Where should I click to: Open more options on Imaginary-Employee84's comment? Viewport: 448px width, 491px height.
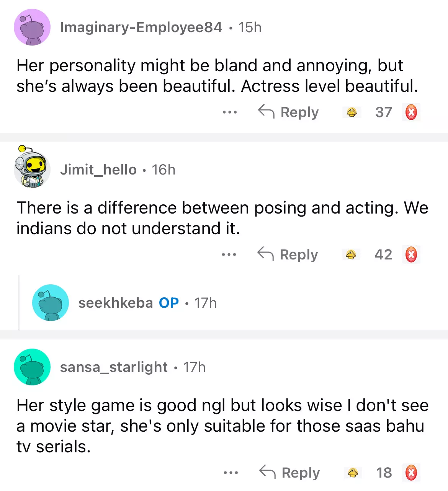(230, 113)
